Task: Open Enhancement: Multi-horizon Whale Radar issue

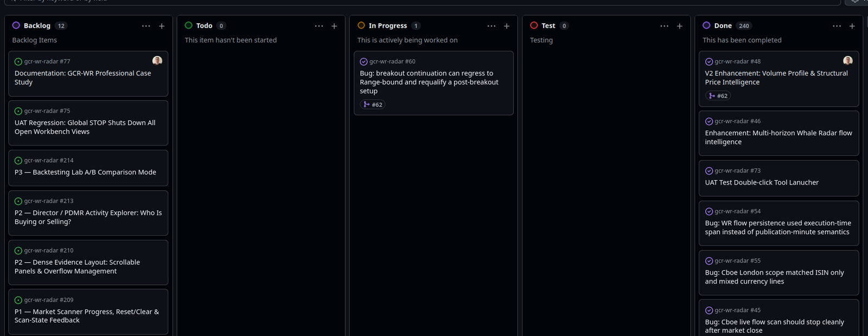Action: click(778, 137)
